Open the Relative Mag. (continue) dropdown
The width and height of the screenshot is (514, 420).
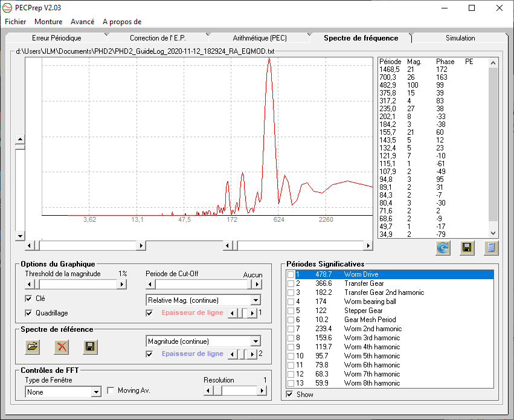click(x=255, y=300)
